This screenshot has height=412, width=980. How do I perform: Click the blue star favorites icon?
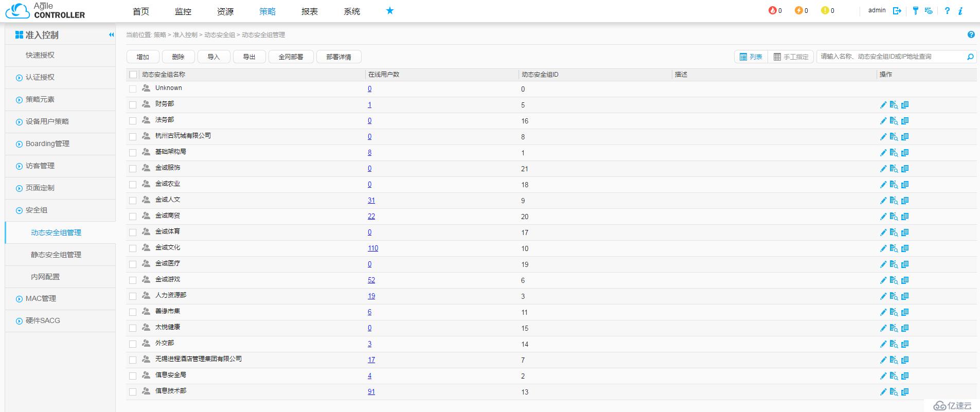coord(390,10)
